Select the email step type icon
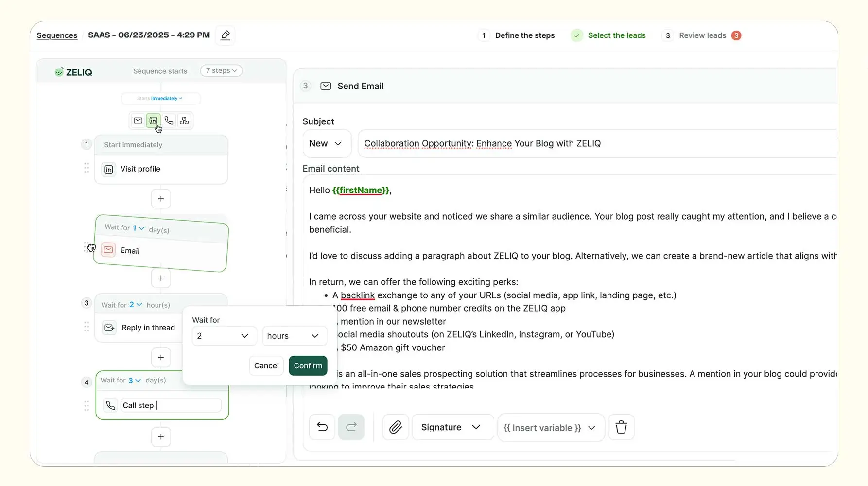The width and height of the screenshot is (868, 486). [x=138, y=121]
